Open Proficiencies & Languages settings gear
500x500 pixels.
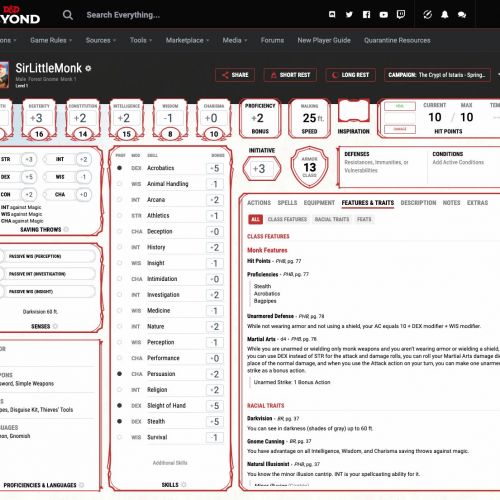click(82, 485)
